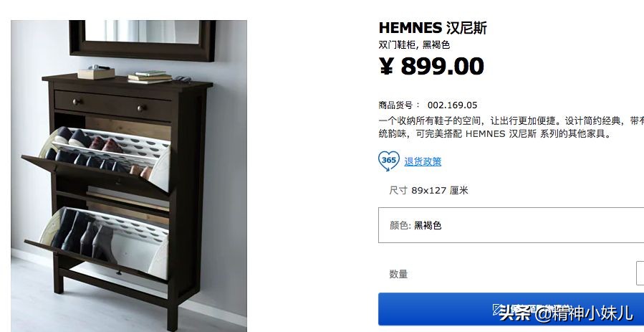Click the HEMNES 汉尼斯 product title
Viewport: 644px width, 332px height.
433,28
